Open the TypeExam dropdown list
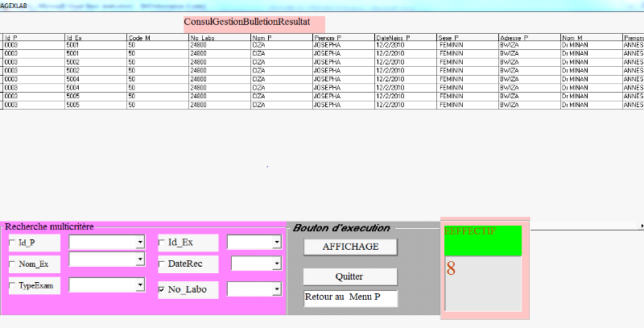This screenshot has height=328, width=644. pos(140,285)
